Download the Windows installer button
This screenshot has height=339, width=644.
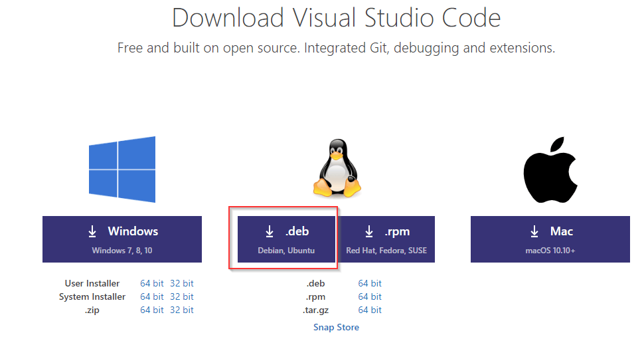[x=122, y=239]
